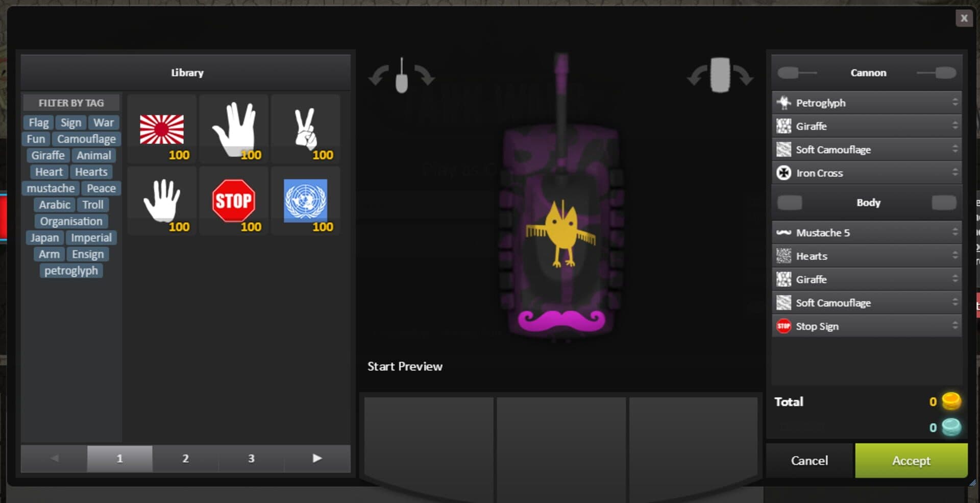
Task: Click the Library panel header
Action: tap(186, 73)
